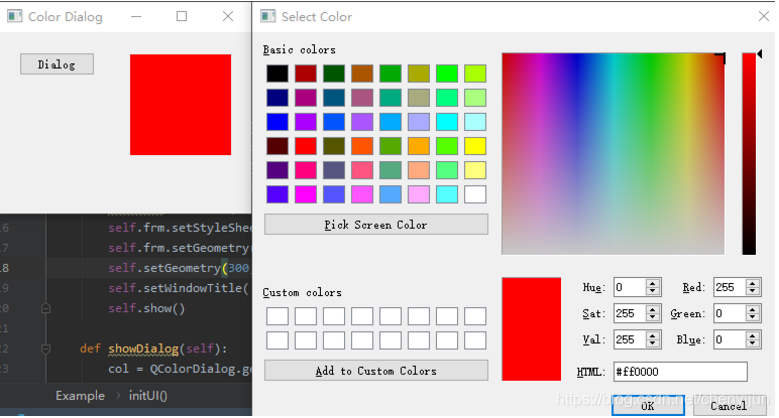Click the Color Dialog window title icon
779x418 pixels.
click(14, 16)
